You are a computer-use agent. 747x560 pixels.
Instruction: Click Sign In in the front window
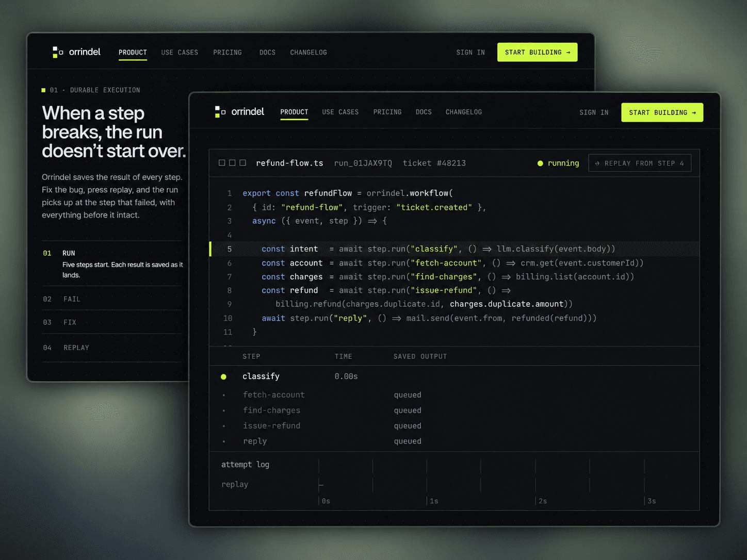click(x=594, y=112)
